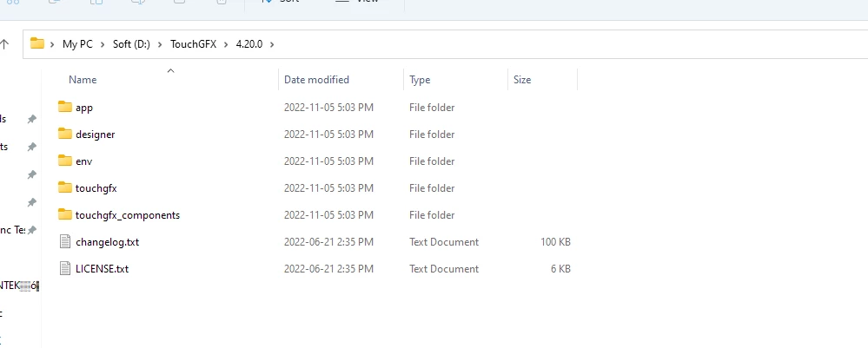Sort by the Size column header
The width and height of the screenshot is (868, 348).
tap(522, 80)
